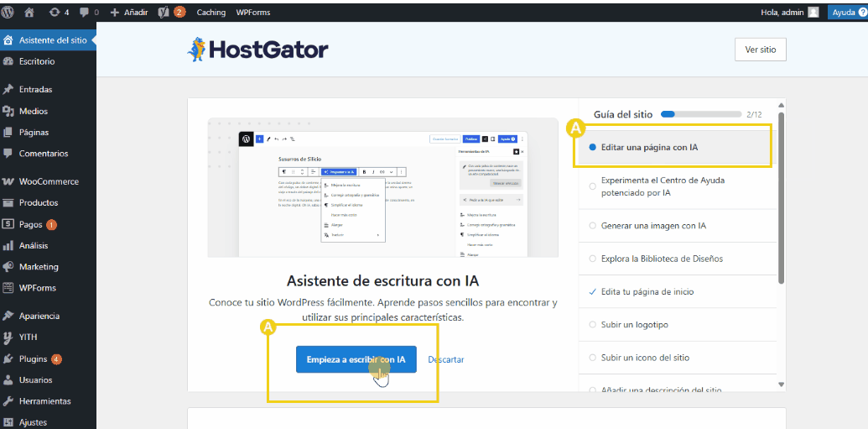This screenshot has width=868, height=429.
Task: Select the Generar una imagen con IA step
Action: click(653, 226)
